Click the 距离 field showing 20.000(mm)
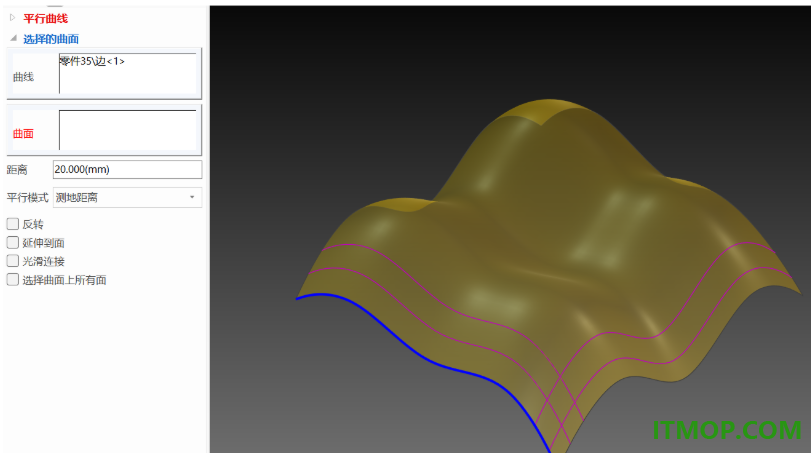Viewport: 811px width, 453px height. 127,170
